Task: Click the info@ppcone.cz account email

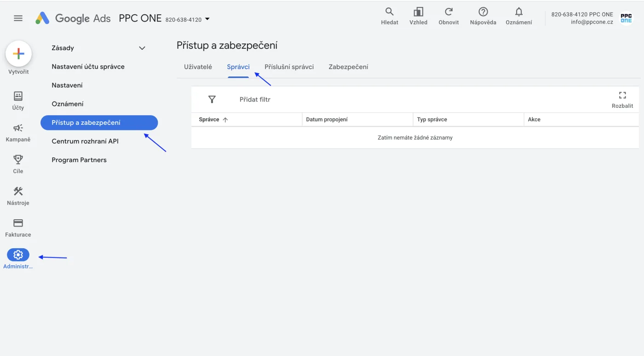Action: [x=592, y=22]
